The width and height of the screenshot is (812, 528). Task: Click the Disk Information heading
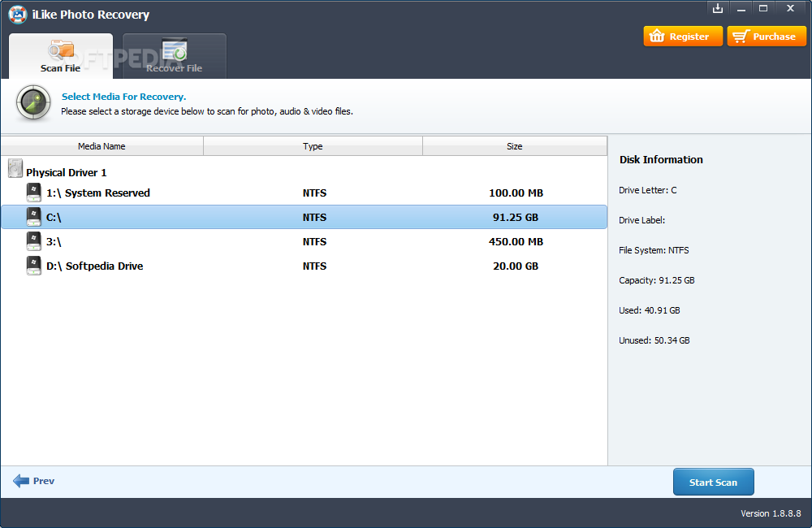(x=661, y=159)
